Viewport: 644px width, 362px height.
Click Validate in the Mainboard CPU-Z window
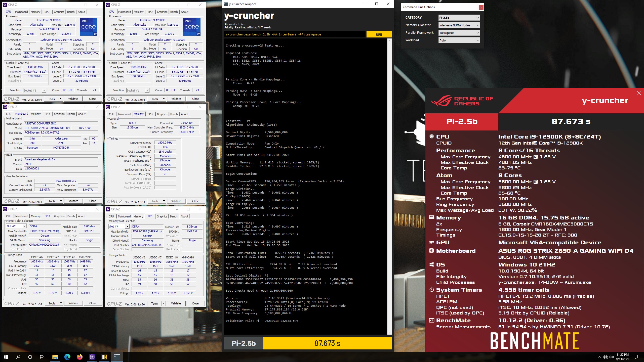pyautogui.click(x=73, y=201)
